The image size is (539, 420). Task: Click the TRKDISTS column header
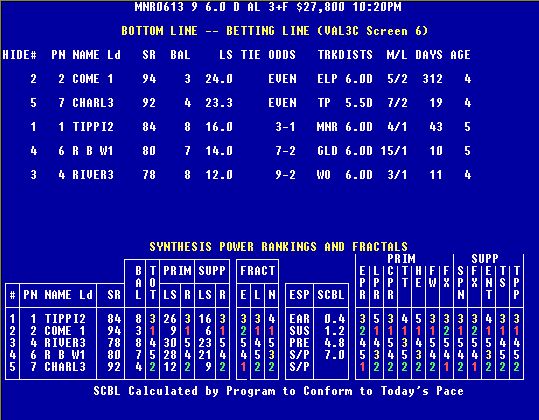tap(345, 55)
